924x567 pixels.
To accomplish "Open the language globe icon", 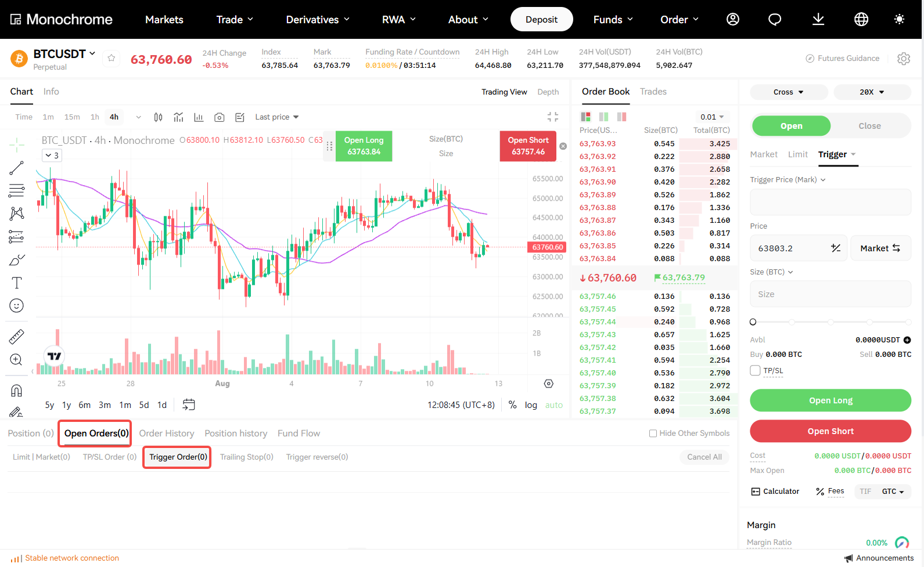I will tap(861, 19).
